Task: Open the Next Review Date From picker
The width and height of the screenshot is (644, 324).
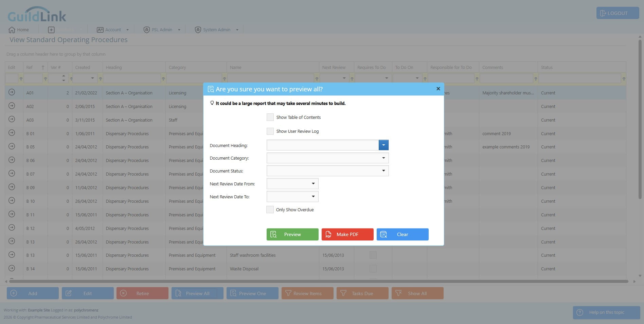Action: click(x=313, y=184)
